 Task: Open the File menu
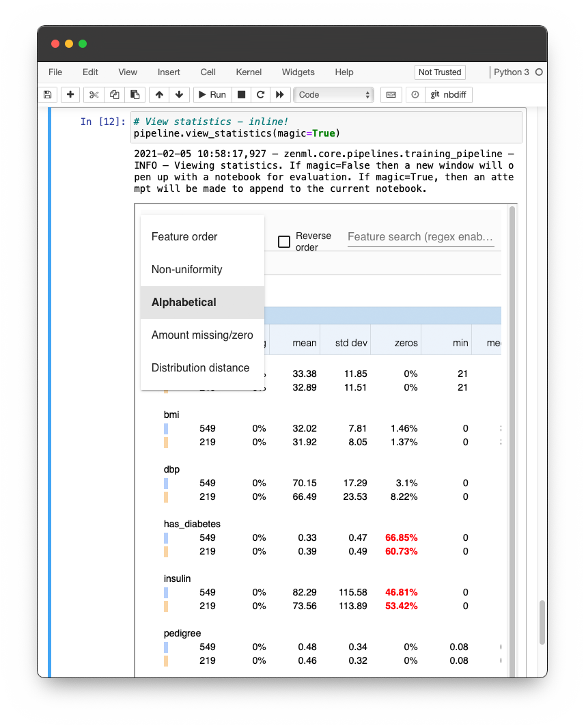(x=55, y=72)
